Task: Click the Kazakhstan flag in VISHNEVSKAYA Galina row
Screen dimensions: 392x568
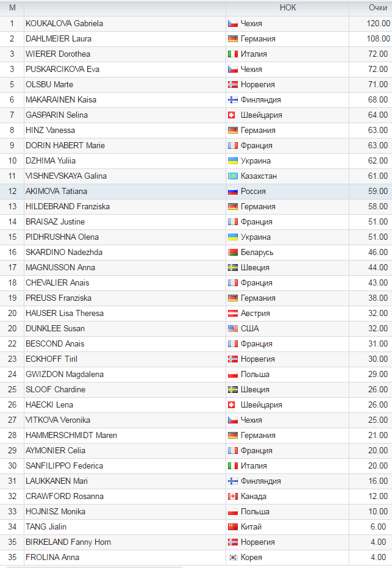Action: click(x=233, y=176)
